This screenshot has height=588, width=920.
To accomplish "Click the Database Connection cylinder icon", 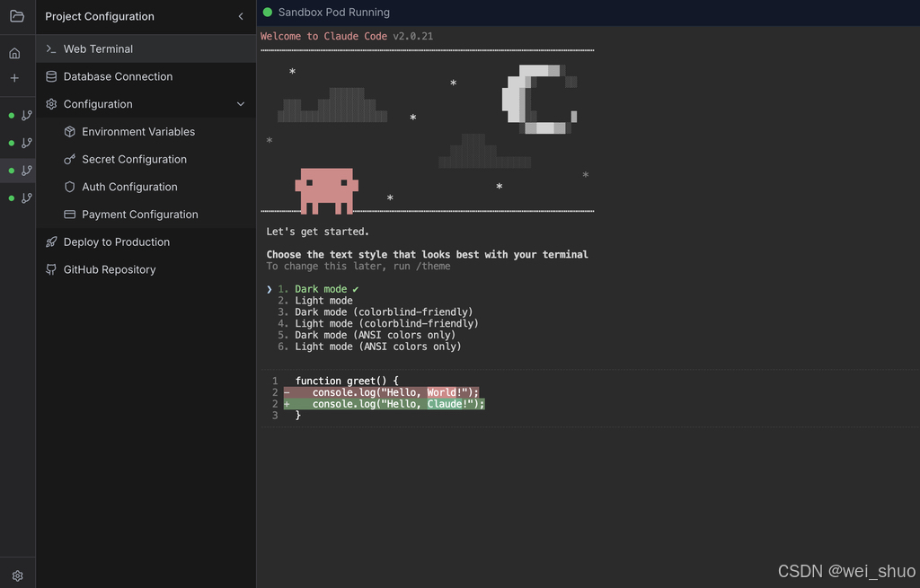I will pyautogui.click(x=51, y=76).
